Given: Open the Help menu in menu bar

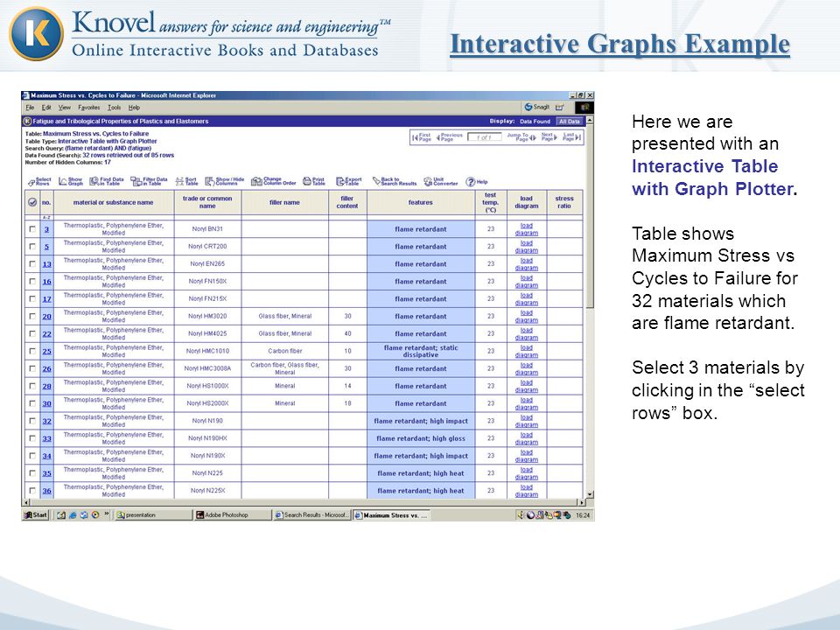Looking at the screenshot, I should coord(134,108).
